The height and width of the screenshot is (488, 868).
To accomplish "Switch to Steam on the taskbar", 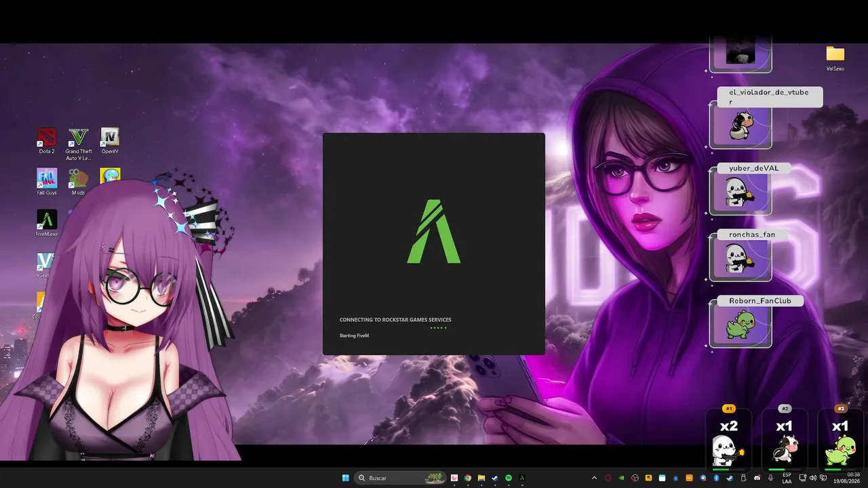I will [x=495, y=478].
